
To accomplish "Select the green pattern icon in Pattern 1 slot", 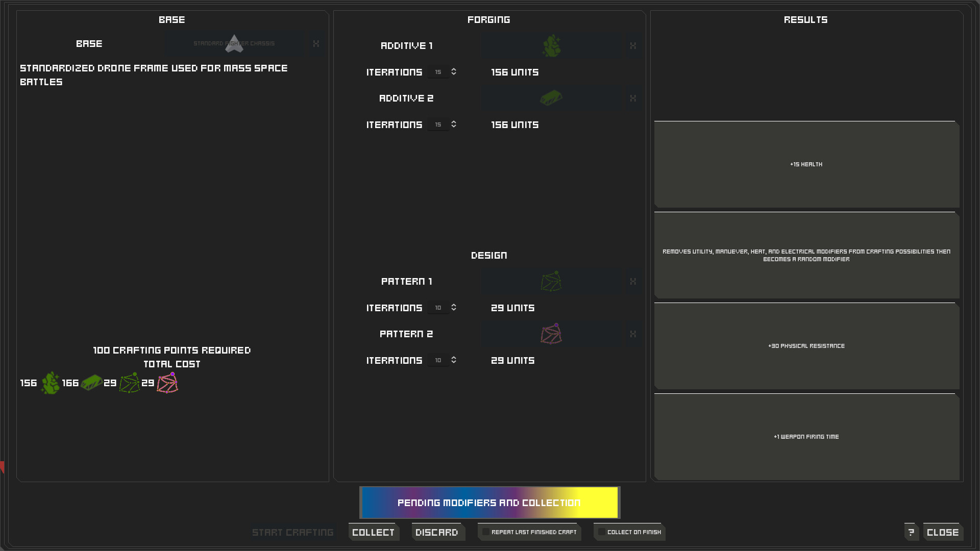I will [x=551, y=281].
